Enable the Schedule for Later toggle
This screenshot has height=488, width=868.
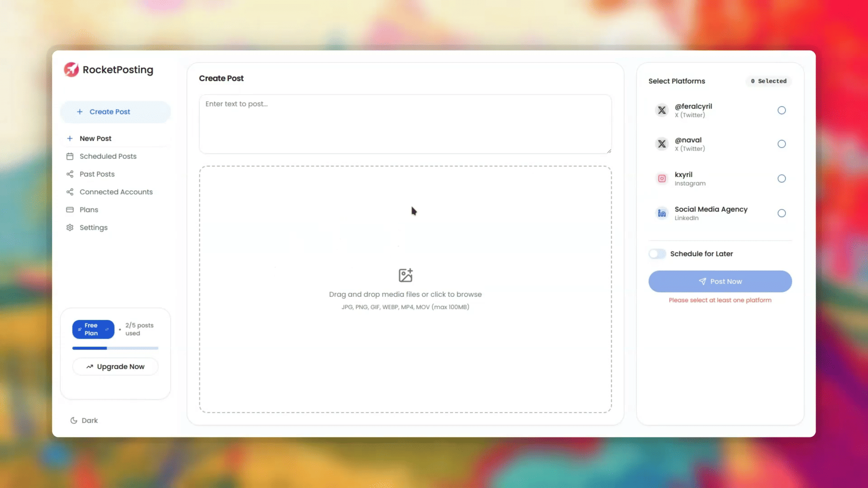[x=657, y=254]
